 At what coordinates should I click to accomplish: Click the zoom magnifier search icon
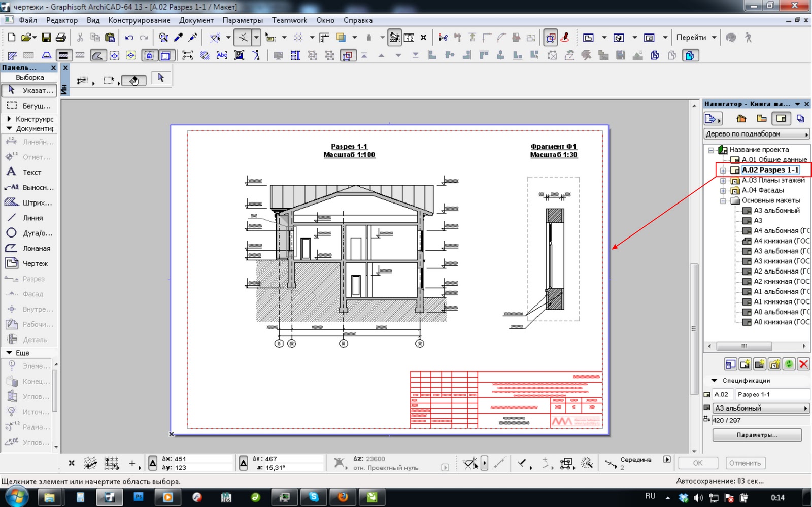[163, 38]
